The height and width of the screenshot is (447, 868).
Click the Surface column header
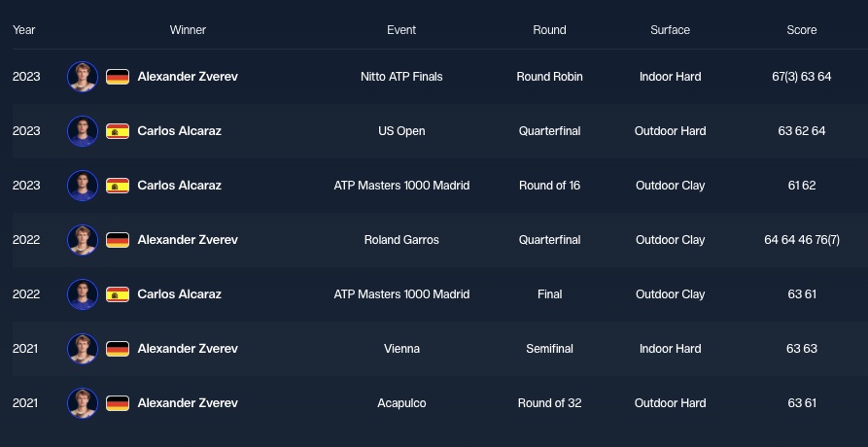tap(670, 30)
